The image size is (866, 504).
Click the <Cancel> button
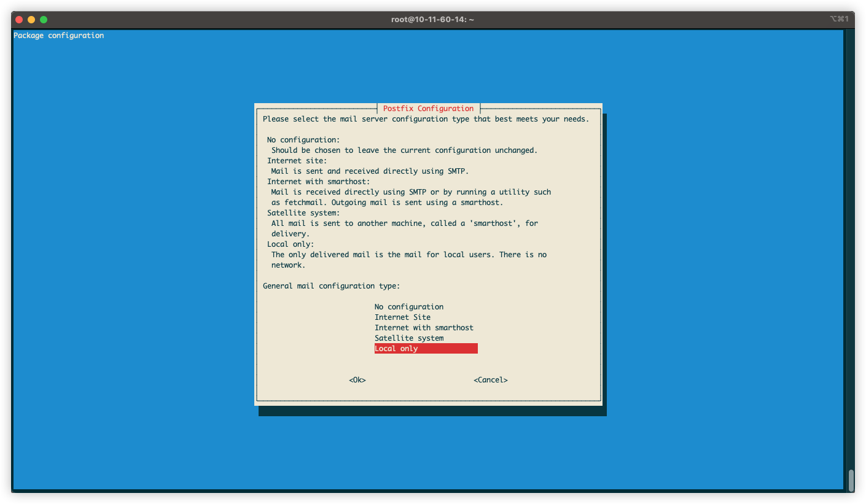coord(491,380)
